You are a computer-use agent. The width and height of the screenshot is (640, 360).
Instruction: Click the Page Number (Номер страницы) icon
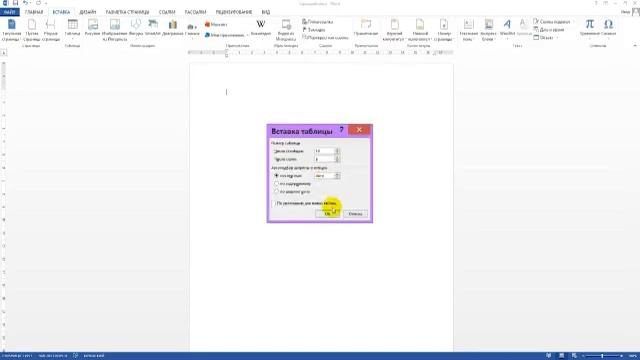tap(444, 24)
